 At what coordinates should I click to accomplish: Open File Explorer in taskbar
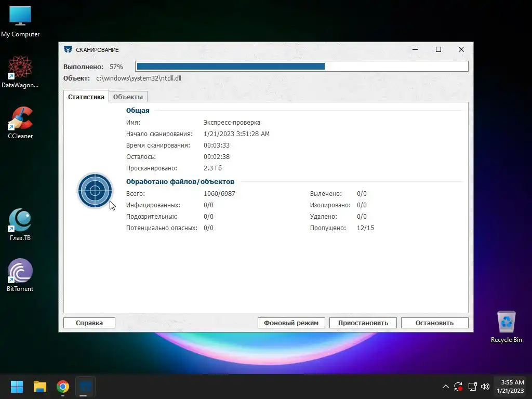click(39, 387)
